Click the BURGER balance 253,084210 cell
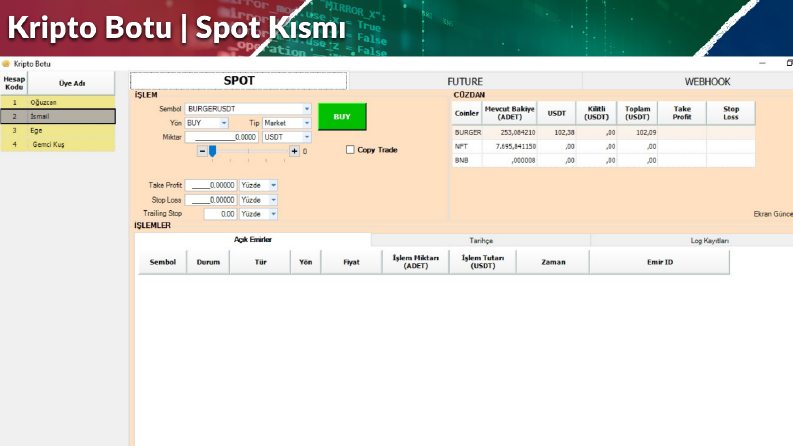The width and height of the screenshot is (793, 446). (509, 132)
